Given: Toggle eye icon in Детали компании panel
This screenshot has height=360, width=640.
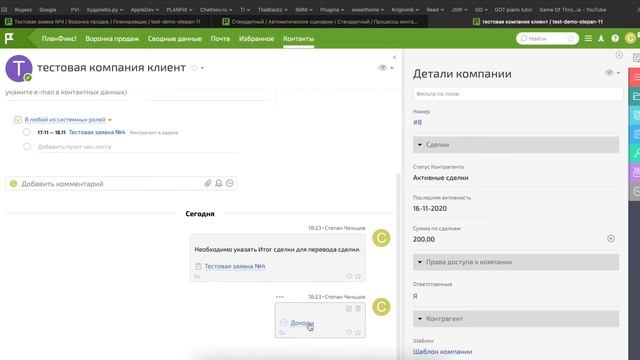Looking at the screenshot, I should tap(609, 73).
